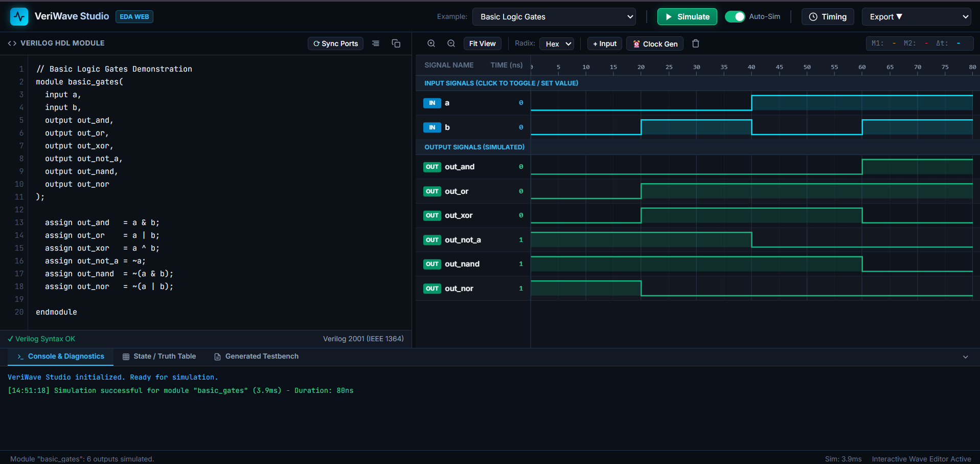Image resolution: width=980 pixels, height=464 pixels.
Task: Collapse the bottom console panel chevron
Action: click(965, 357)
